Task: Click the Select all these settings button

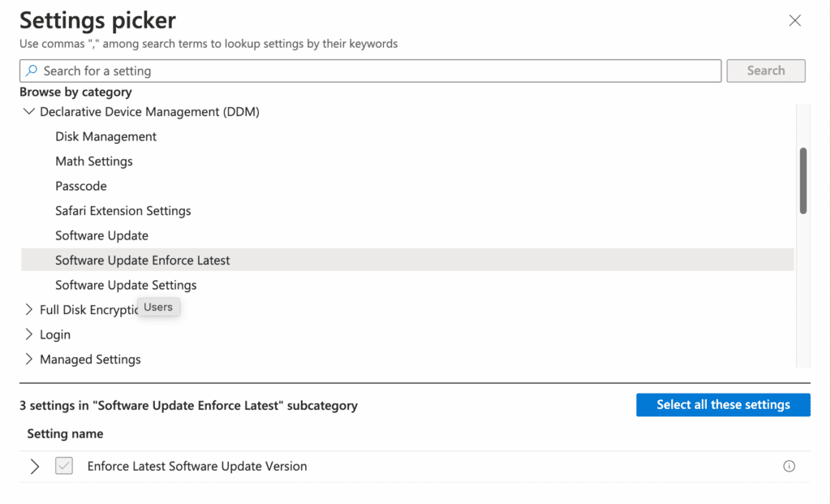Action: (x=722, y=404)
